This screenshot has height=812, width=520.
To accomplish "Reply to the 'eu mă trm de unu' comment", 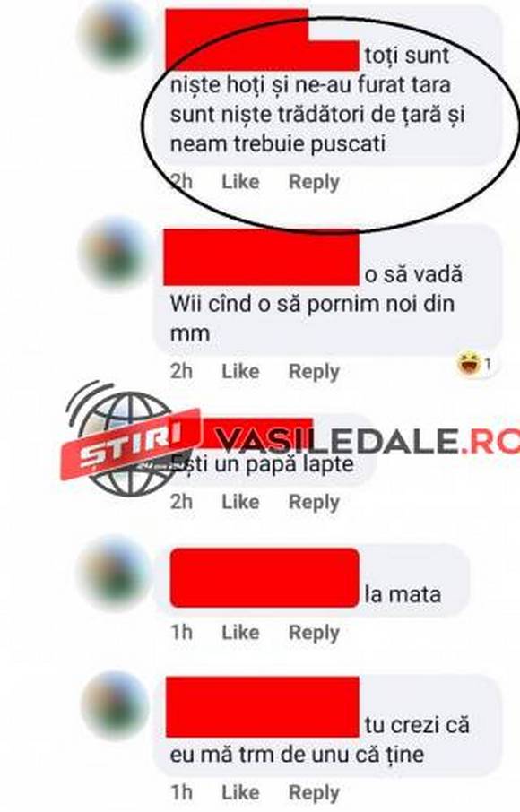I will [x=314, y=792].
